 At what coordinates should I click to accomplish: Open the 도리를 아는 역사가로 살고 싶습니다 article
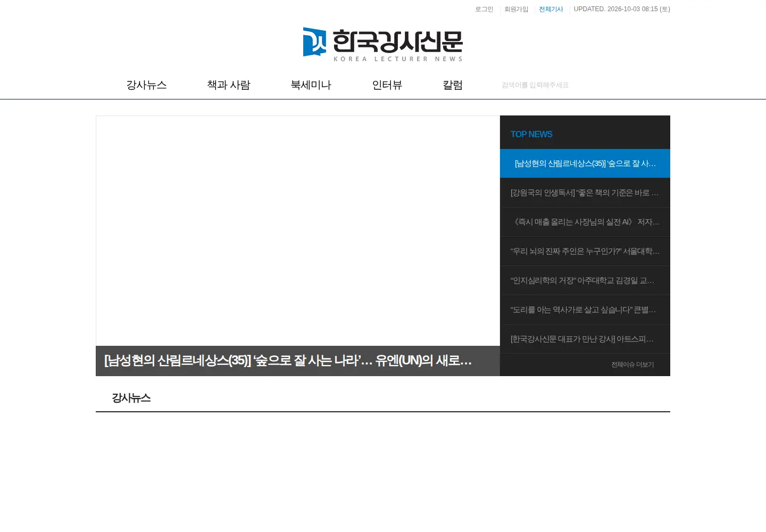pyautogui.click(x=585, y=310)
